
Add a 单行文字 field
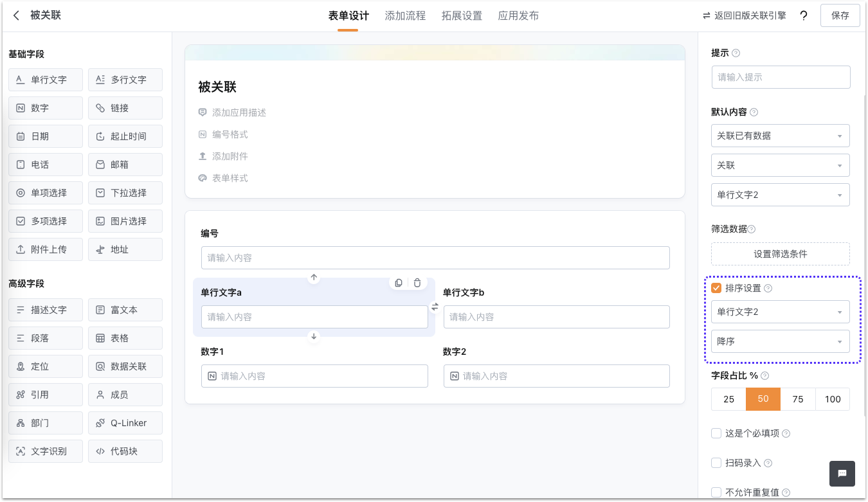tap(46, 80)
